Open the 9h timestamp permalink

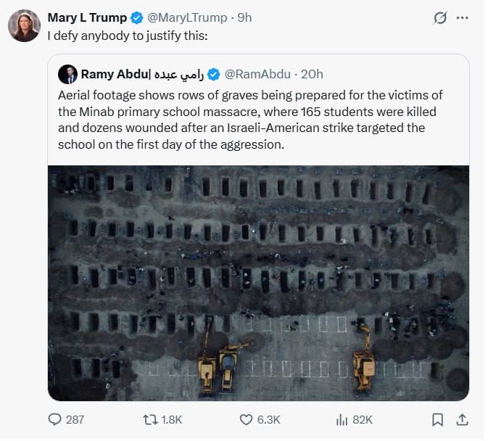point(244,17)
